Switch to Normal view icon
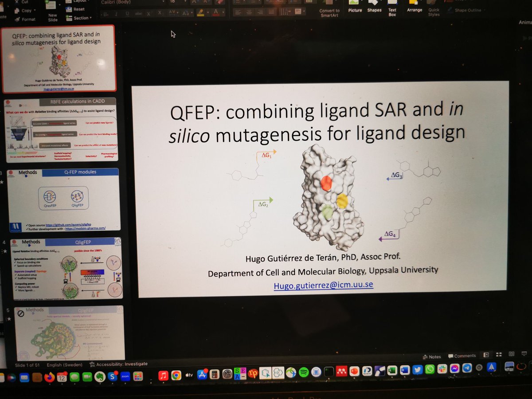The width and height of the screenshot is (532, 399). pyautogui.click(x=486, y=355)
